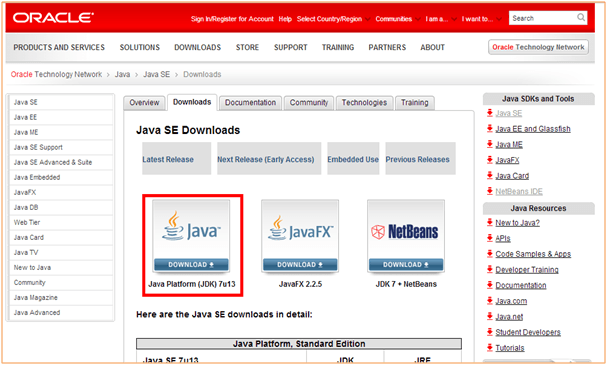Click the Help link in header
Screen dimensions: 615x373
tap(285, 19)
